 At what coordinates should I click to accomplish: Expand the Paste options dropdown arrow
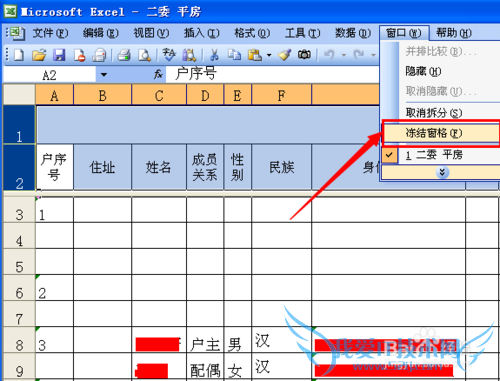(x=269, y=55)
